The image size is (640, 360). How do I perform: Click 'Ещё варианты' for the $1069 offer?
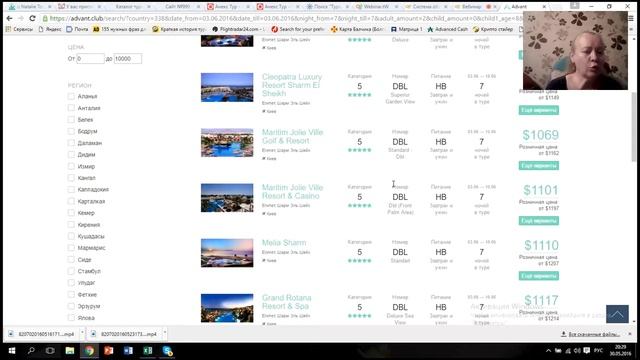point(539,165)
